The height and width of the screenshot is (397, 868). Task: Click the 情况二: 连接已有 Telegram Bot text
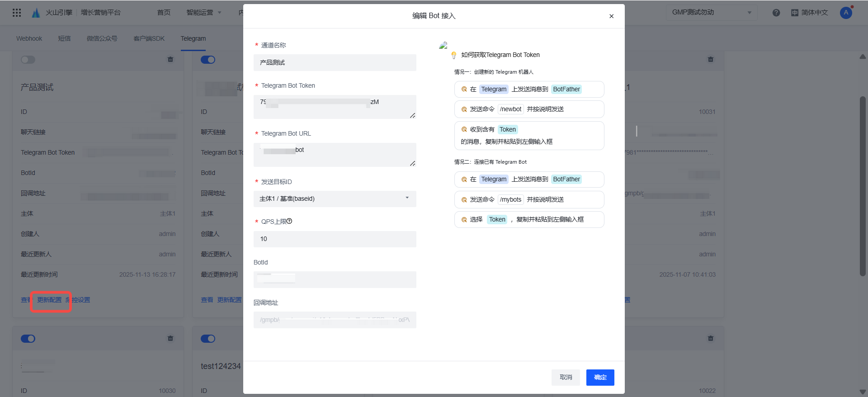(x=491, y=162)
